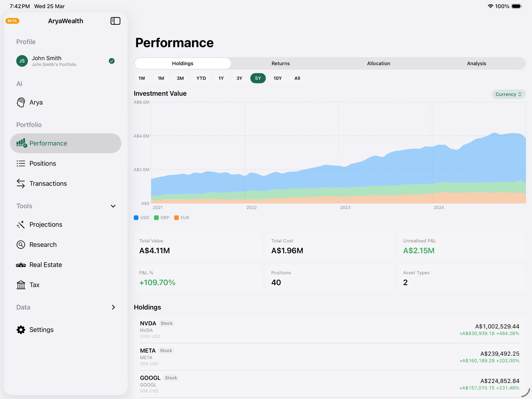Image resolution: width=532 pixels, height=399 pixels.
Task: Switch time range to All
Action: [x=297, y=78]
